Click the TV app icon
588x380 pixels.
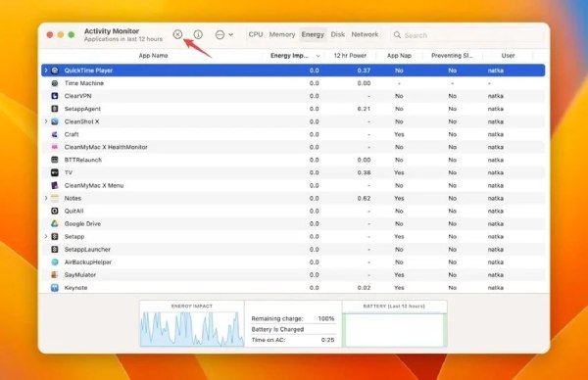click(55, 172)
